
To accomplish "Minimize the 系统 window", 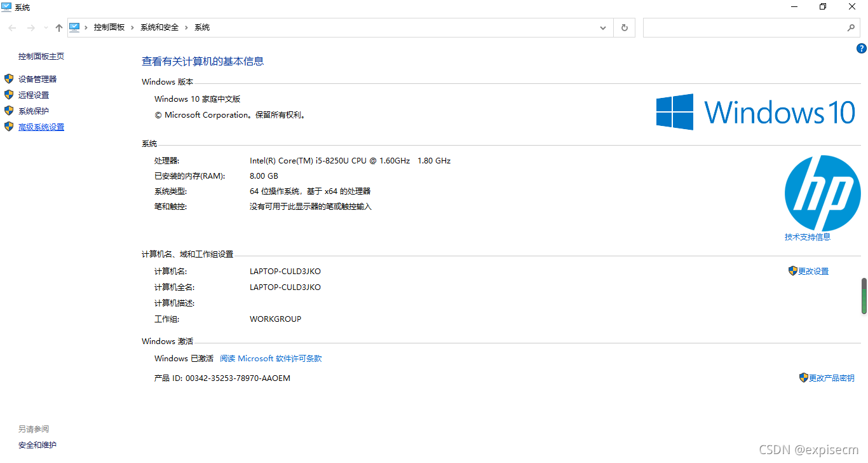I will coord(794,7).
